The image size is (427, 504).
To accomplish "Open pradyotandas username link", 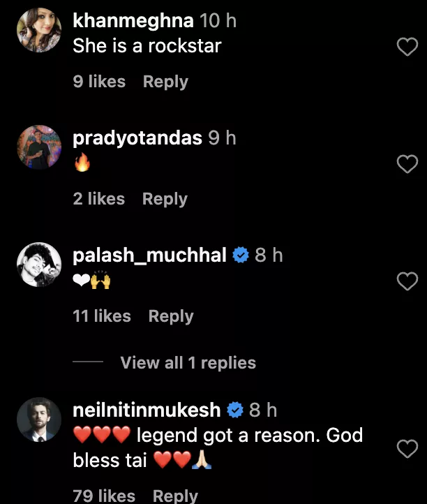I will click(x=137, y=138).
